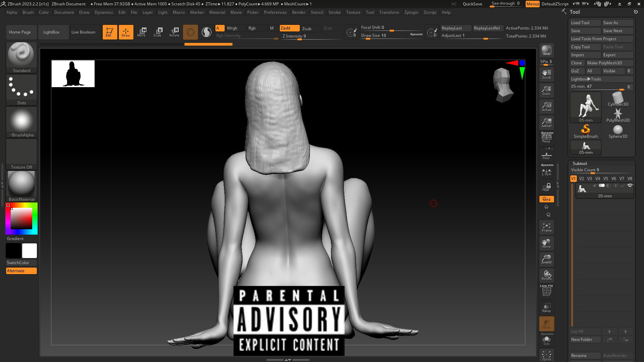
Task: Toggle PolyF line fill display
Action: 546,291
